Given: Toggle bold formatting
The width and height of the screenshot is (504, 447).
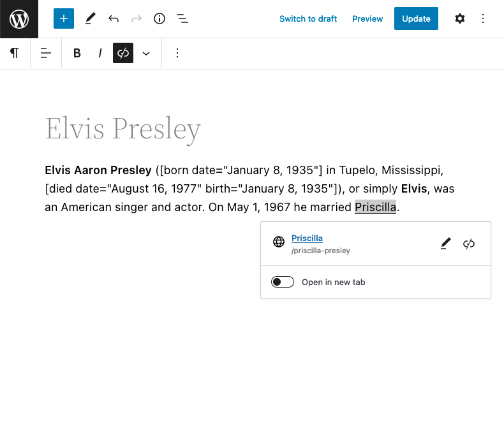Looking at the screenshot, I should tap(77, 53).
